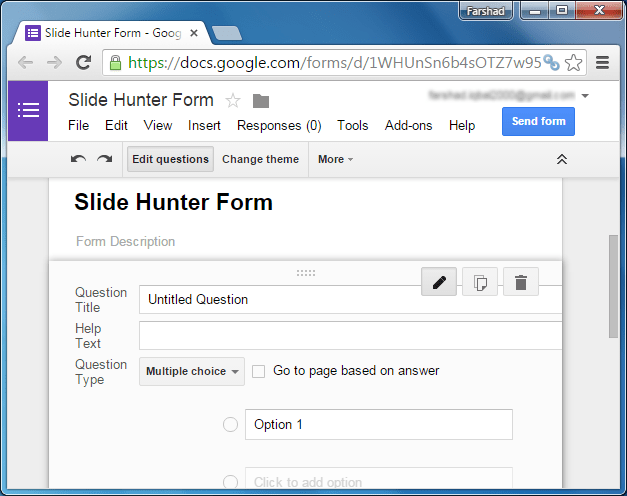This screenshot has height=496, width=627.
Task: Click the Farshad user profile button
Action: [x=485, y=11]
